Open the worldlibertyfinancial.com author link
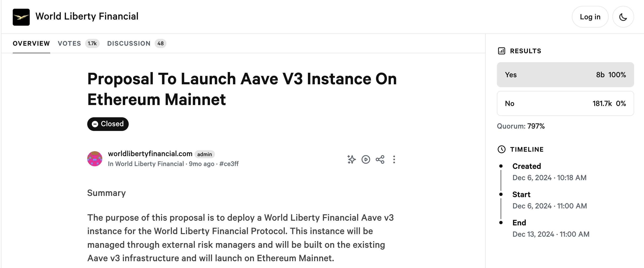The height and width of the screenshot is (268, 644). pyautogui.click(x=150, y=154)
